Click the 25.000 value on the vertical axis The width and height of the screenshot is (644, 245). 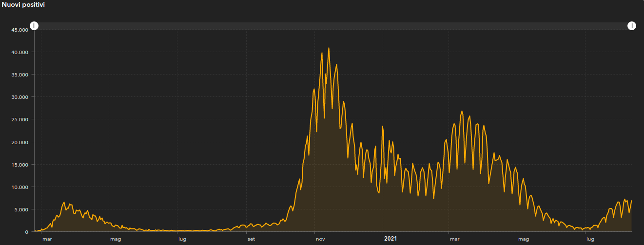point(20,119)
